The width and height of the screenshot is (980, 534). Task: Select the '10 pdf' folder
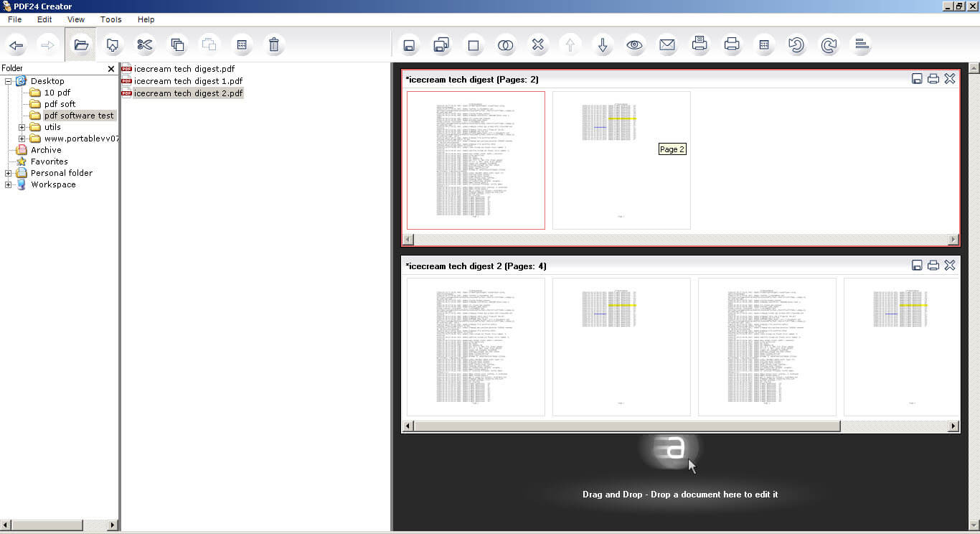point(57,93)
